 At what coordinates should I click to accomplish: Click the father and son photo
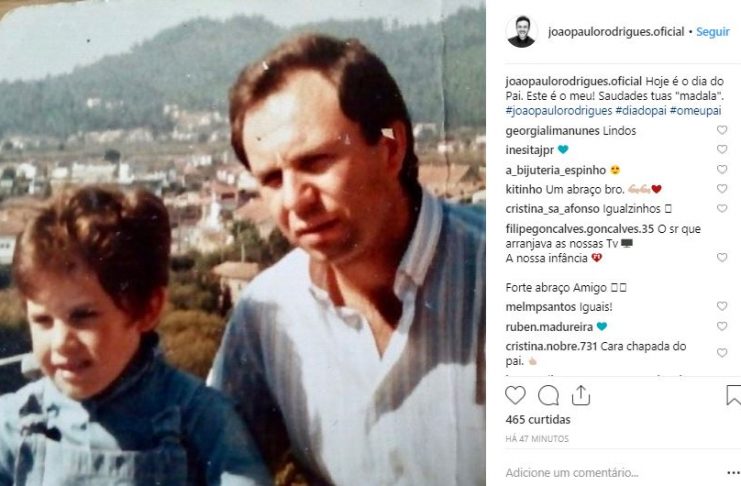[243, 243]
